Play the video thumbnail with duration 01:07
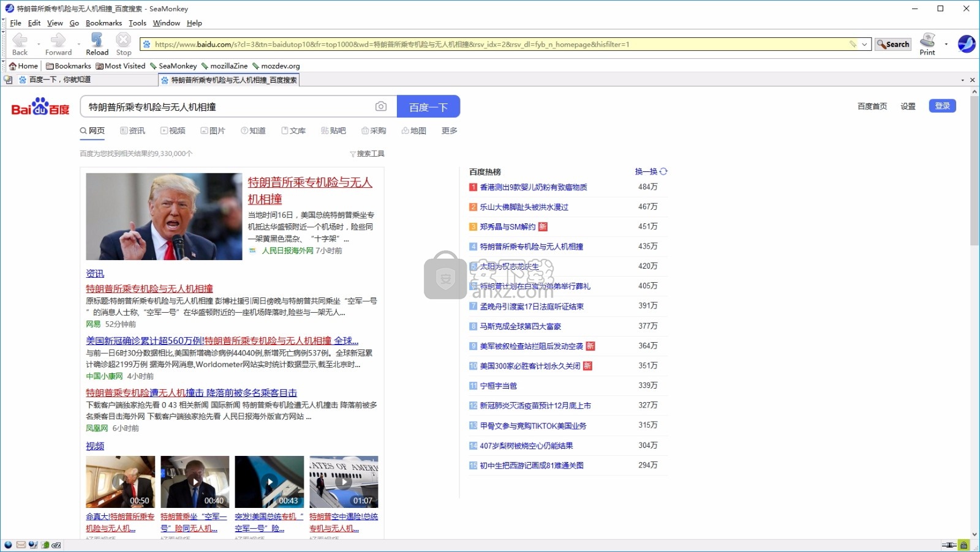Image resolution: width=980 pixels, height=552 pixels. point(344,482)
